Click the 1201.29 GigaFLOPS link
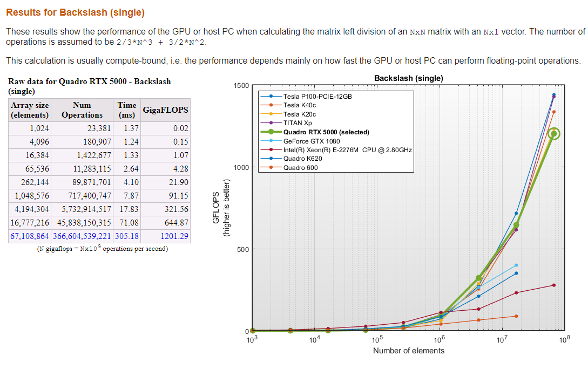The width and height of the screenshot is (588, 369). [x=174, y=236]
